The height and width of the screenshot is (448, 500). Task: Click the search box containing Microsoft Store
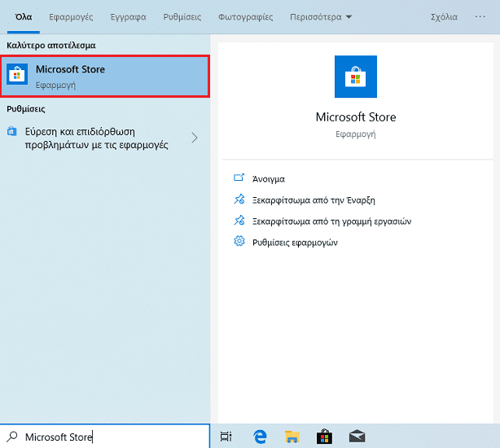point(105,437)
